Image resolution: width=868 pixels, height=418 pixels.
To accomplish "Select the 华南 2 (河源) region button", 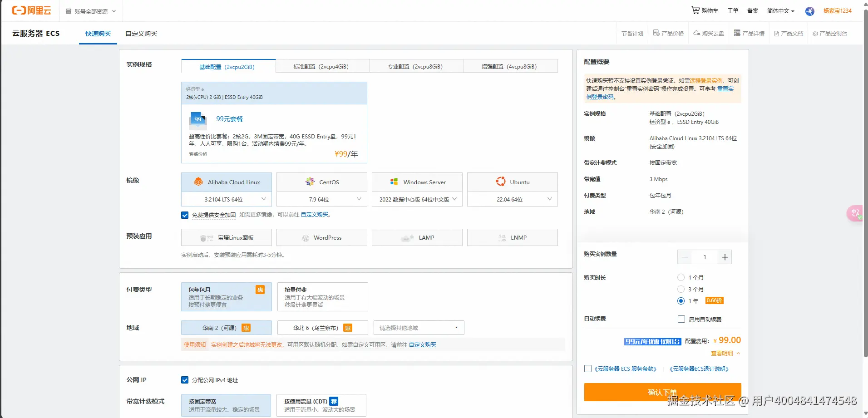I will click(227, 328).
